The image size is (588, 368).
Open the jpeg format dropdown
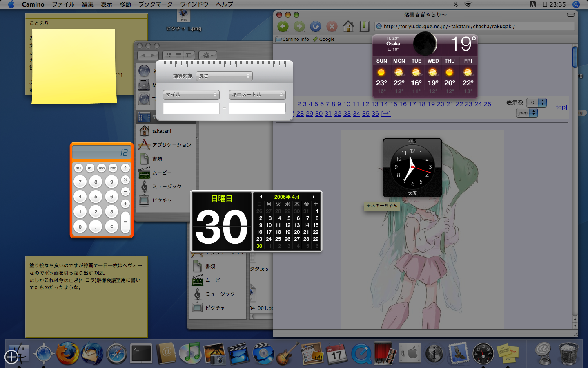[527, 113]
